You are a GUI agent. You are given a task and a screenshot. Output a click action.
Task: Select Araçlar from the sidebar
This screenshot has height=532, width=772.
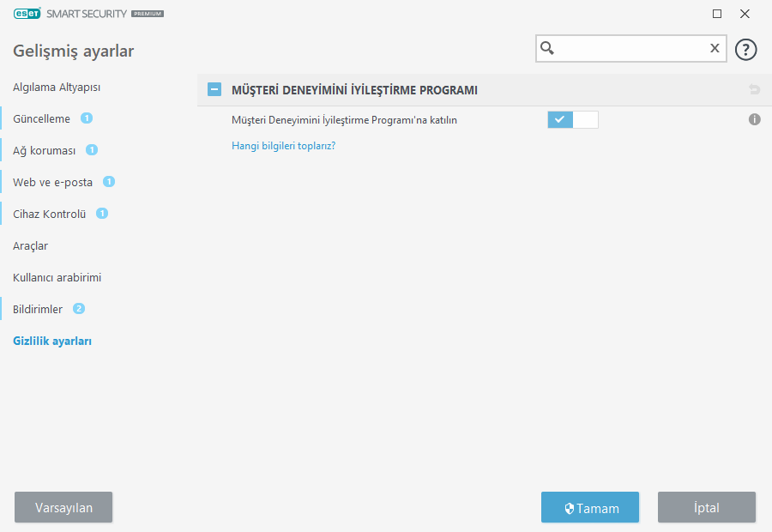[30, 246]
